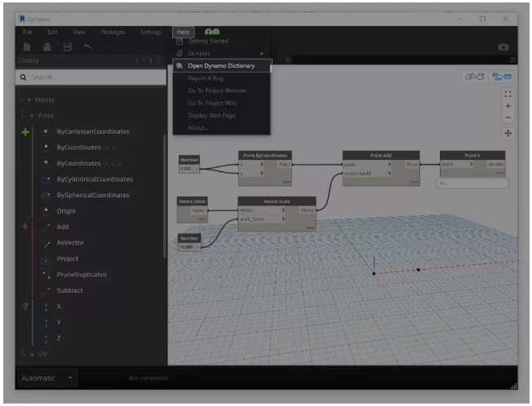The width and height of the screenshot is (532, 406).
Task: Click the New file toolbar icon
Action: (x=27, y=47)
